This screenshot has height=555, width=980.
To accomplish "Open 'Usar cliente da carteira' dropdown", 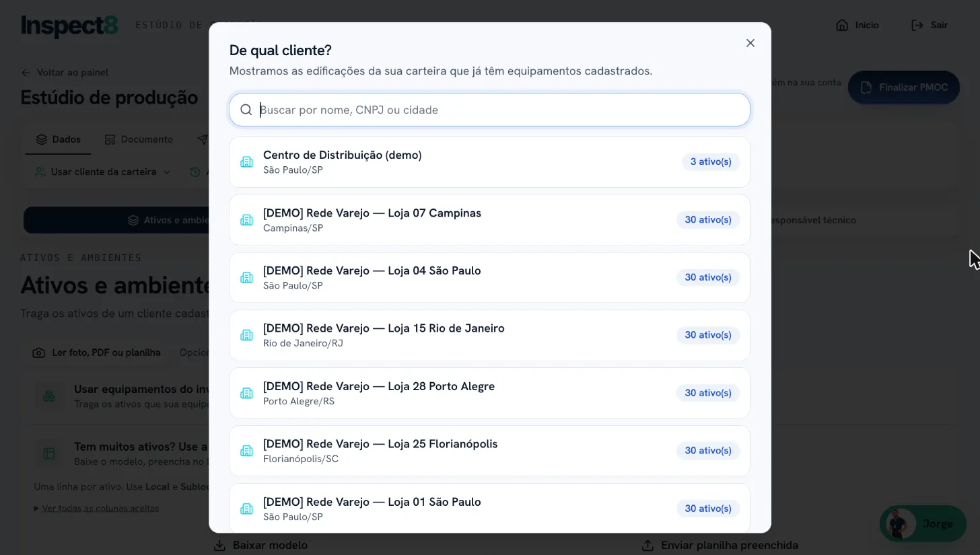I will [103, 172].
